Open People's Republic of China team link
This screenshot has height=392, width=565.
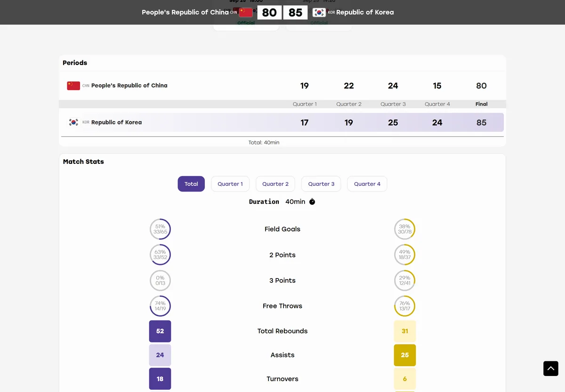(129, 86)
